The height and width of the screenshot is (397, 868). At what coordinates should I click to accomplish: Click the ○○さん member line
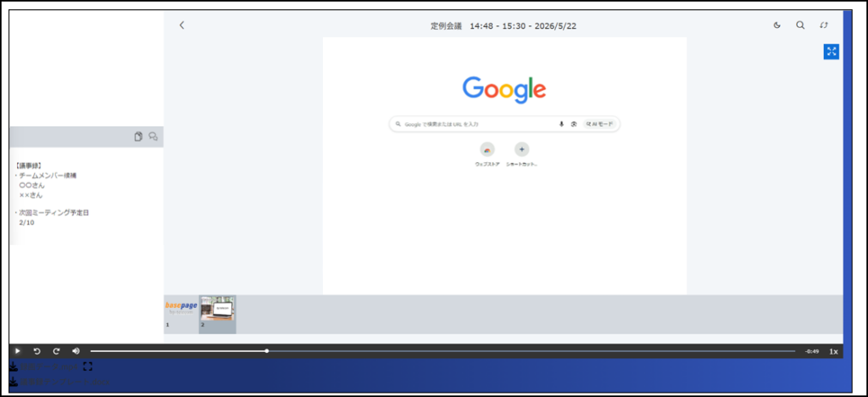[x=31, y=186]
